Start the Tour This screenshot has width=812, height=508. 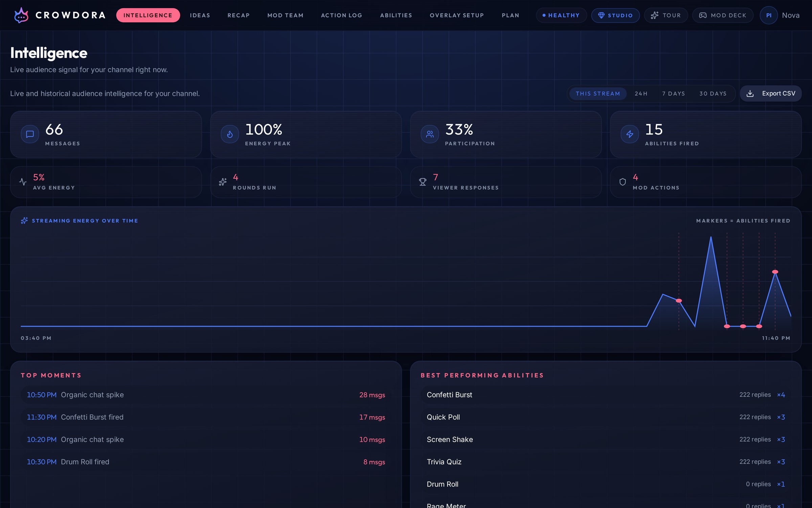point(666,15)
